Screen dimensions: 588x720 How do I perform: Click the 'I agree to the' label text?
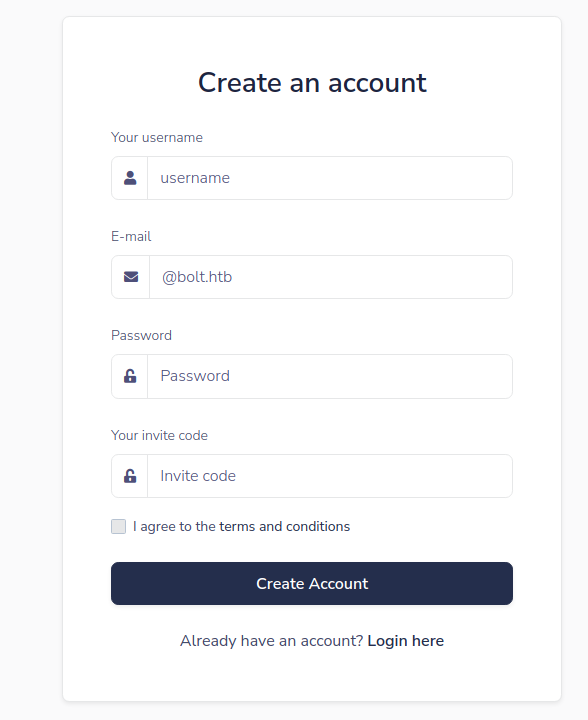(174, 526)
